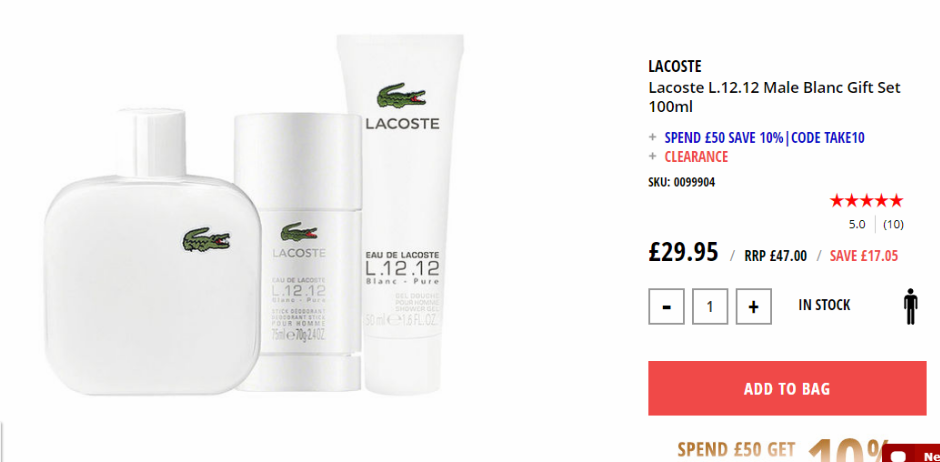Click the male gender figure icon

910,306
